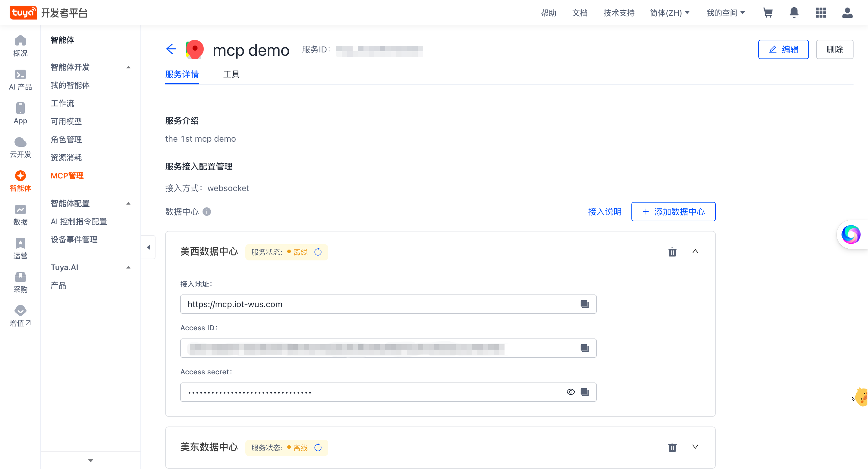This screenshot has width=868, height=469.
Task: Click the back arrow next to mcp demo
Action: 171,49
